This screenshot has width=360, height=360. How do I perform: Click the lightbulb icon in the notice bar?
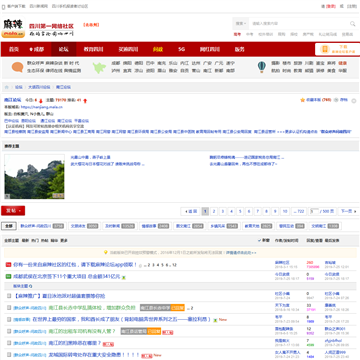[106, 253]
